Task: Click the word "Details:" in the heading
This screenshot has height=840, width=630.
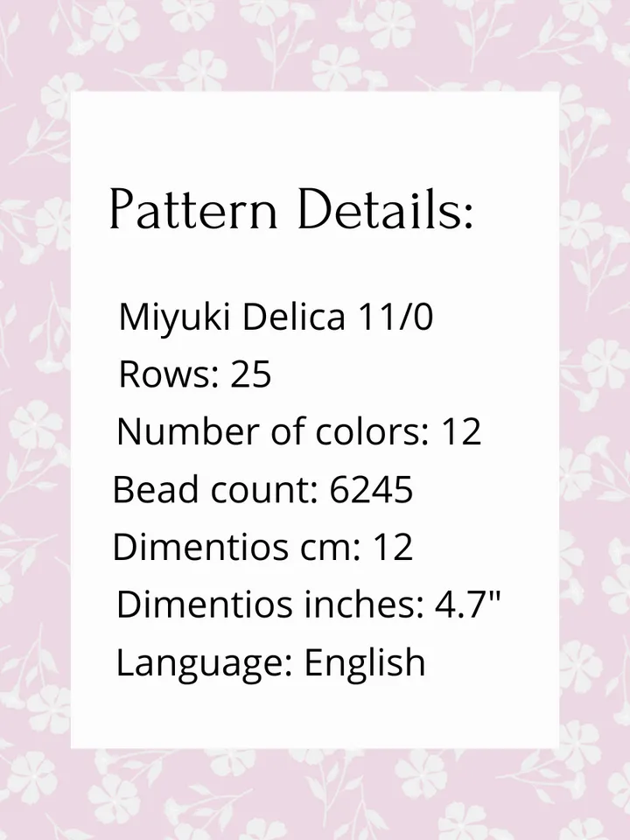Action: click(385, 208)
